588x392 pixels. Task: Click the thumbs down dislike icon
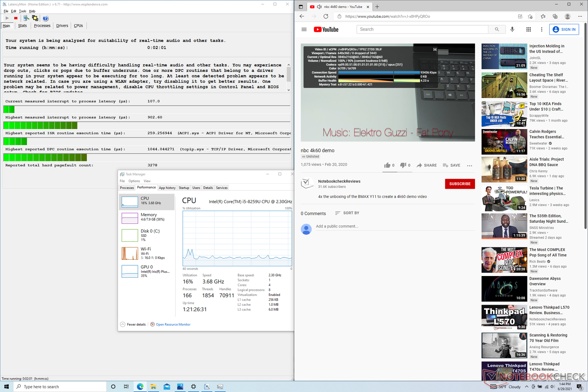pyautogui.click(x=403, y=165)
